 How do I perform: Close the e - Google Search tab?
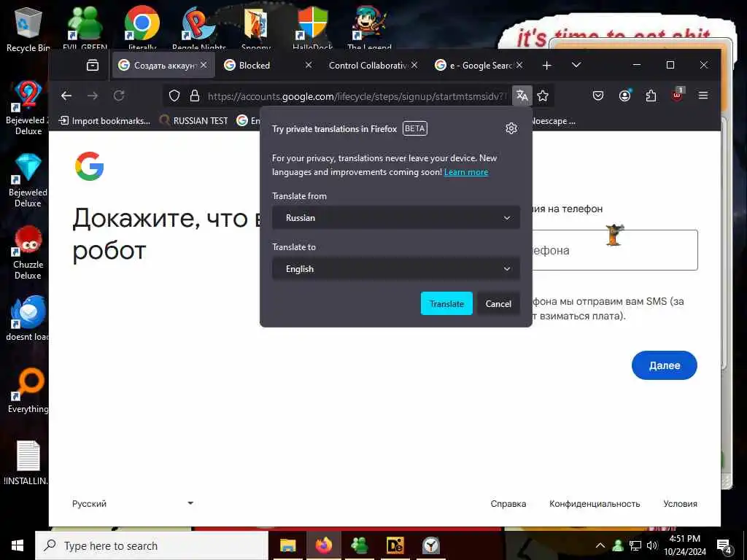519,65
